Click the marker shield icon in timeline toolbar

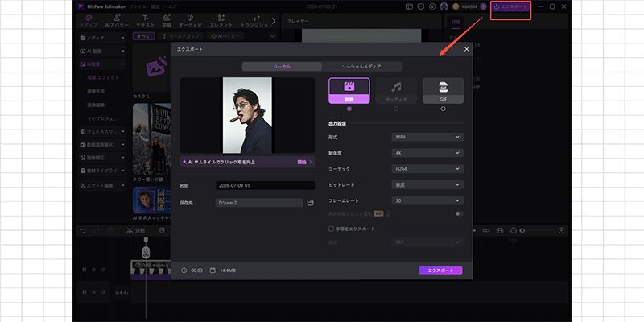coord(162,231)
